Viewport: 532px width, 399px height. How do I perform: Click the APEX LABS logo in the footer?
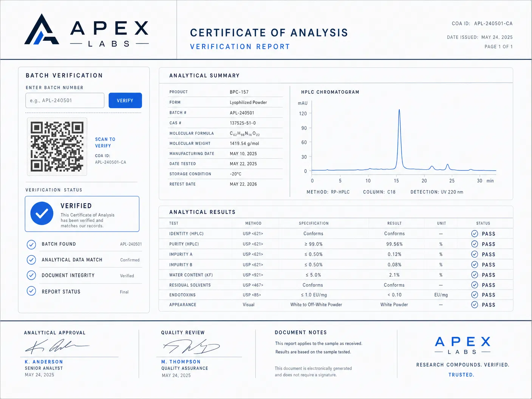(462, 345)
